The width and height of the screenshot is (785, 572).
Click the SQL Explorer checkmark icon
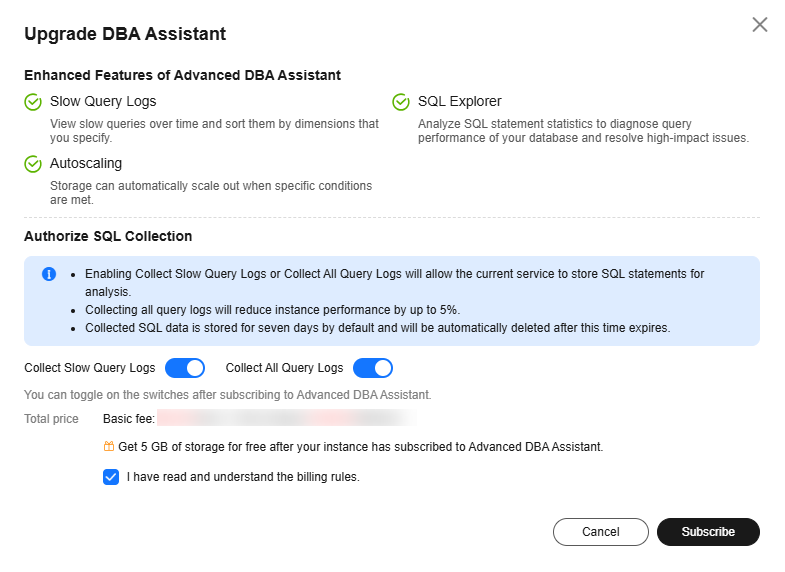[x=401, y=102]
